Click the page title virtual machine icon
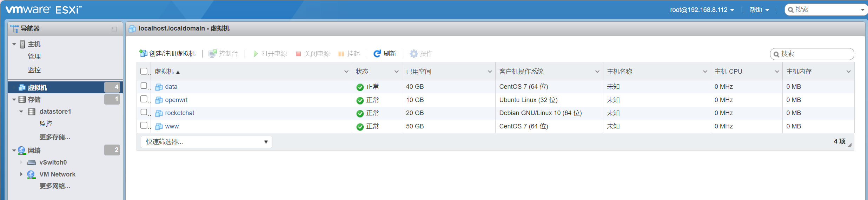 (132, 29)
